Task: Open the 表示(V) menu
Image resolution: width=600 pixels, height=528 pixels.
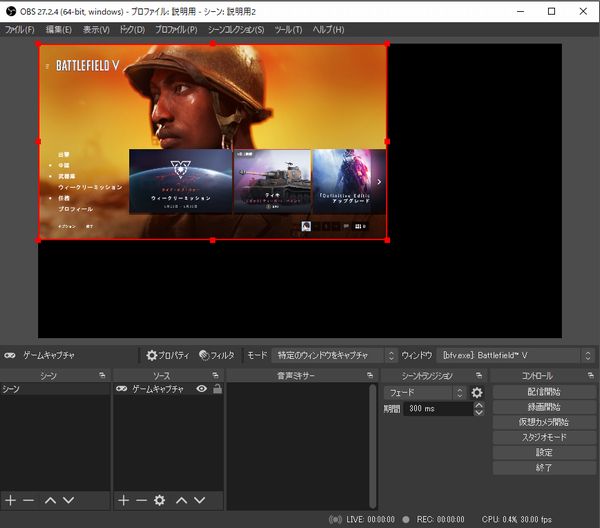Action: pos(96,29)
